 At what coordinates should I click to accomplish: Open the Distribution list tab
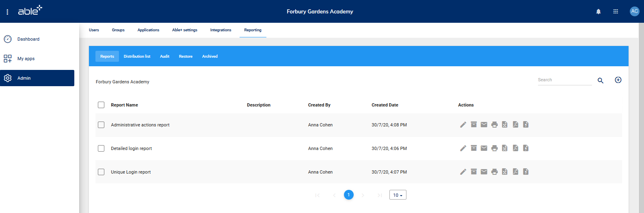coord(137,57)
